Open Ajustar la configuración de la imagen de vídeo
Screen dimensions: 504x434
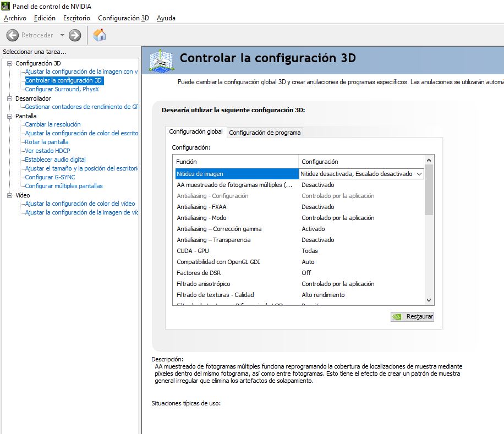pyautogui.click(x=81, y=212)
